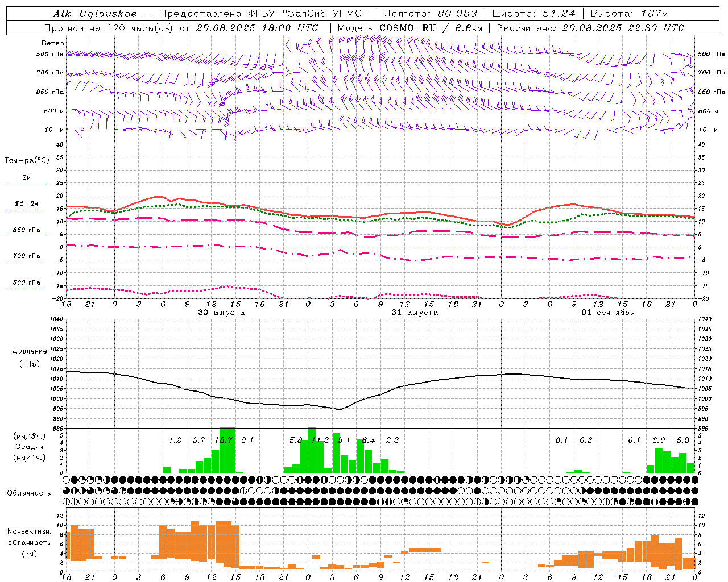Click the station name Alk_Uglovskoe
Viewport: 728px width, 582px height.
[95, 14]
